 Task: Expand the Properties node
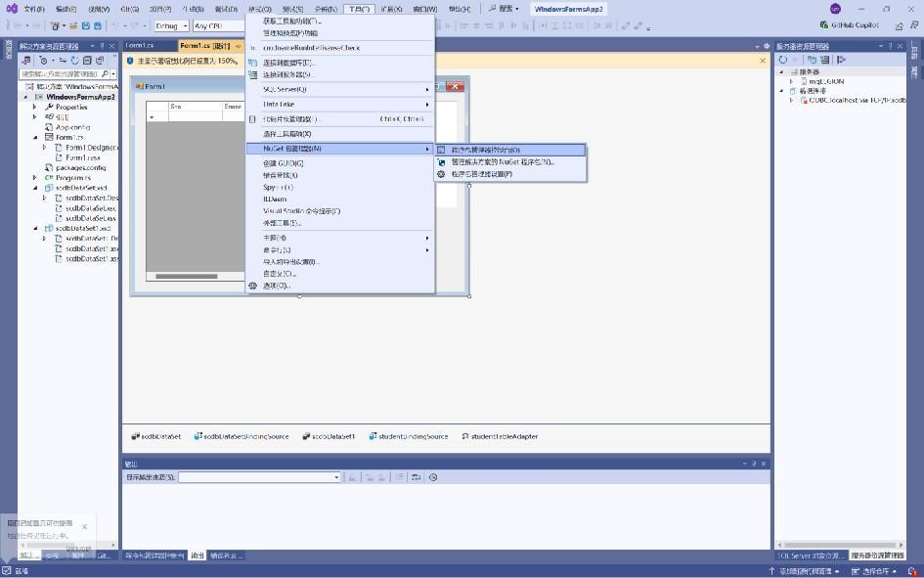(35, 108)
